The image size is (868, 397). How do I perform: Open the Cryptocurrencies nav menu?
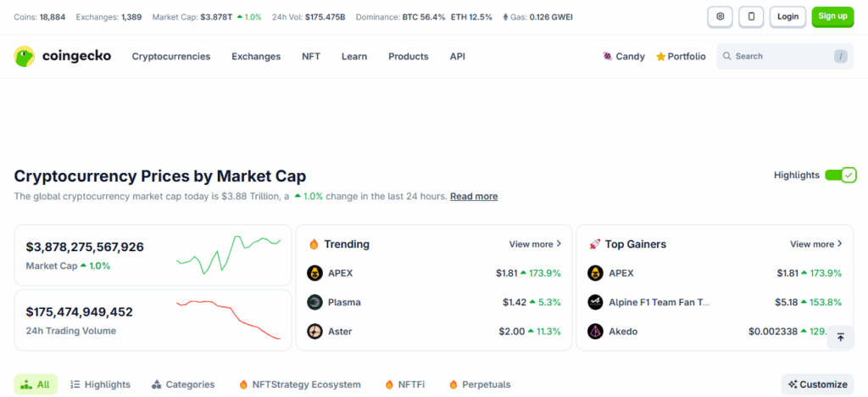click(170, 57)
